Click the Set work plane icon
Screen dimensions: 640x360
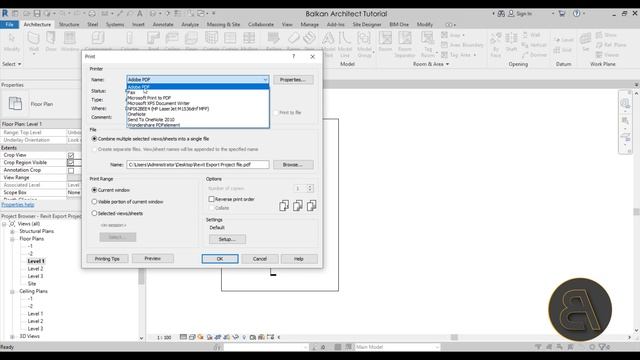click(x=585, y=39)
